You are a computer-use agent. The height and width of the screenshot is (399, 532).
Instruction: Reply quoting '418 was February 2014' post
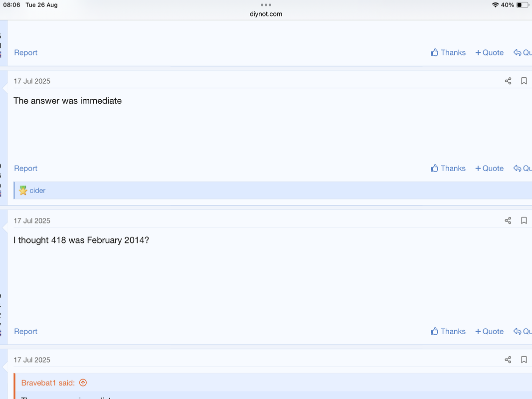523,332
